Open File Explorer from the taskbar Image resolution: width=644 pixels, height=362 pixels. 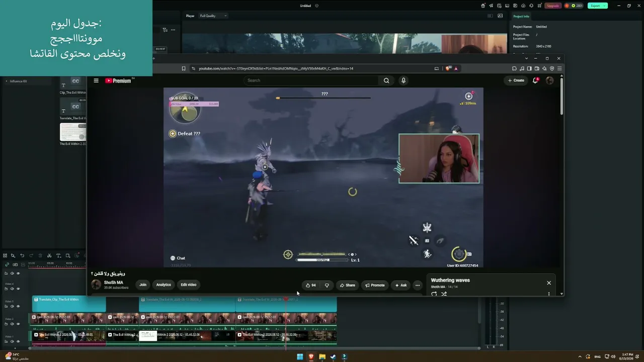(322, 357)
